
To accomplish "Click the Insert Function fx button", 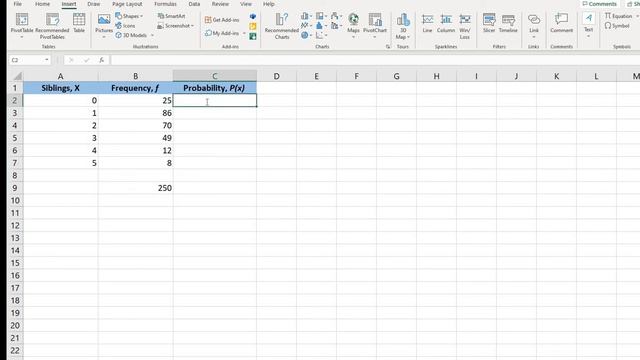I will 102,60.
